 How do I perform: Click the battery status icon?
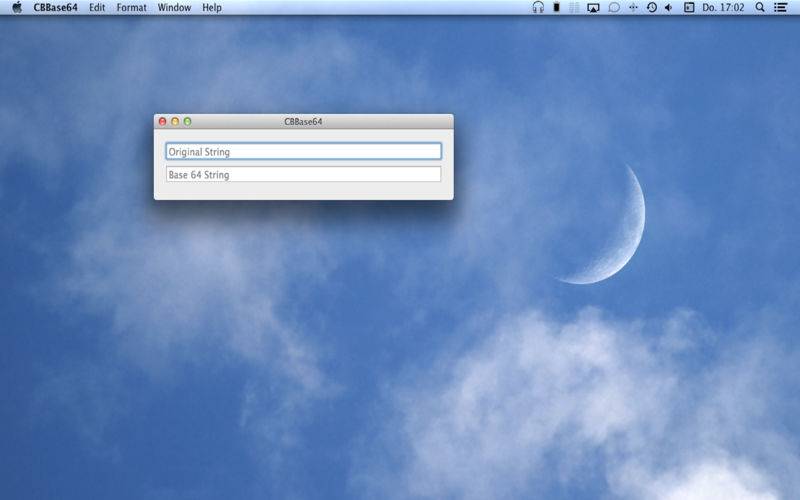click(x=557, y=7)
